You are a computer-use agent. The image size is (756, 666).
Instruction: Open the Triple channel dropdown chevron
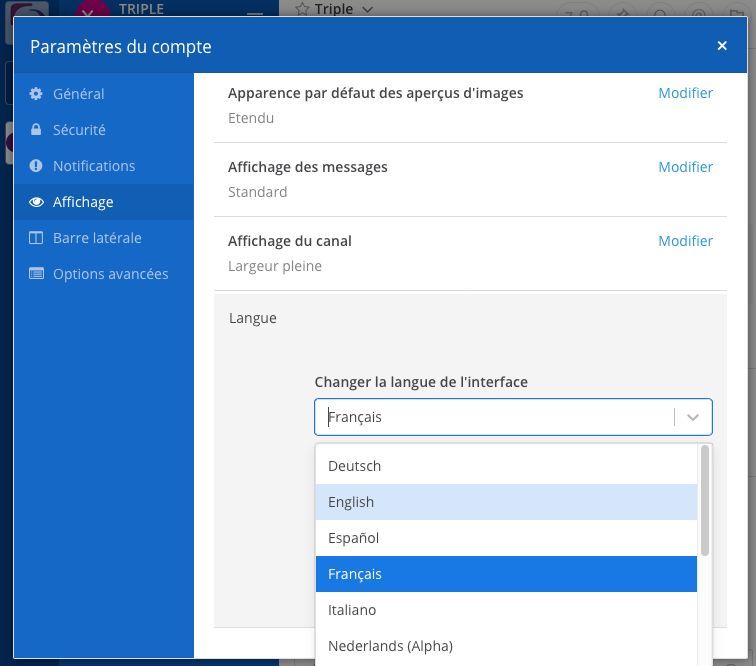pyautogui.click(x=367, y=9)
